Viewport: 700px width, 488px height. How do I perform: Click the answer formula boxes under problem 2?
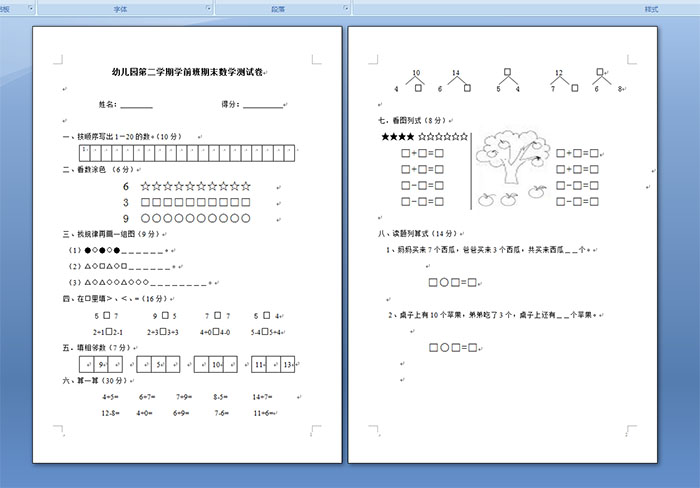click(453, 347)
